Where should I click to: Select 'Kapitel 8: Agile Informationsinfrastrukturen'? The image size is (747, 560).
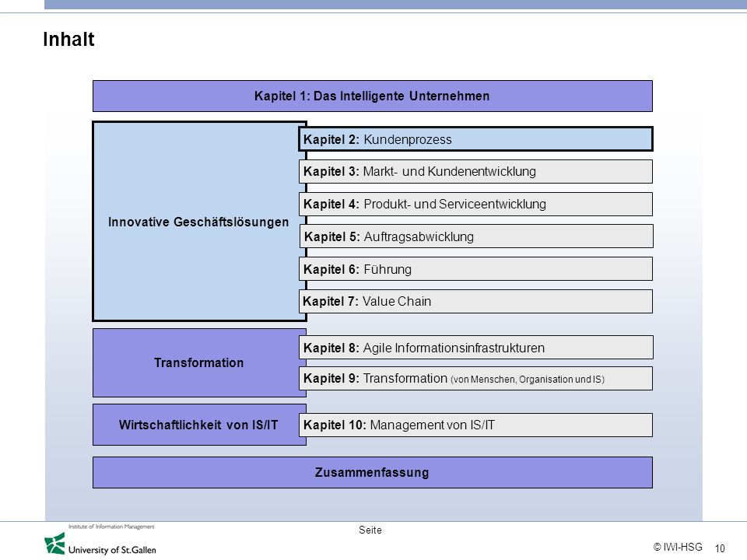(476, 348)
